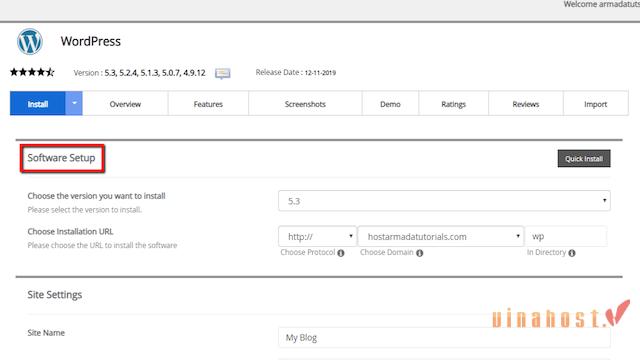The width and height of the screenshot is (640, 360).
Task: Click the Choose Installation URL label
Action: coord(70,231)
